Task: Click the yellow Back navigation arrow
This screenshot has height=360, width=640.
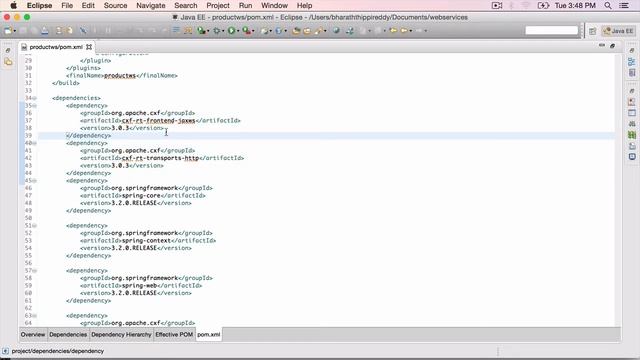Action: 393,31
